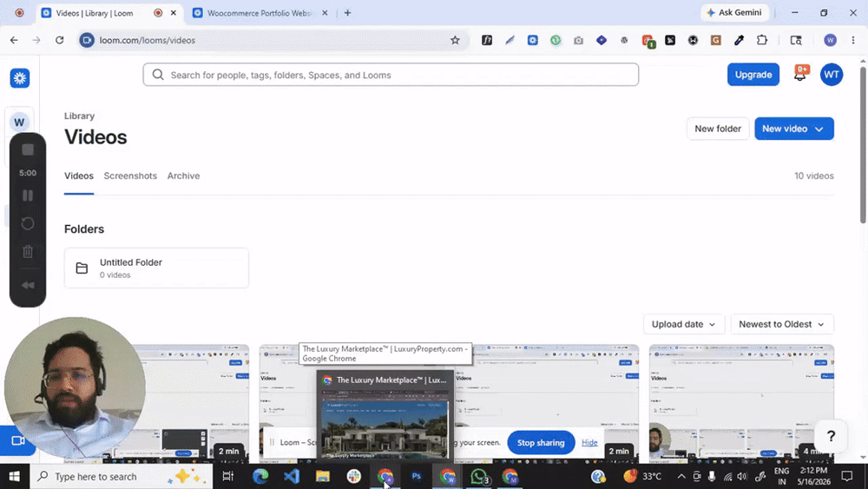The image size is (868, 489).
Task: Switch to the Archive tab
Action: pyautogui.click(x=183, y=175)
